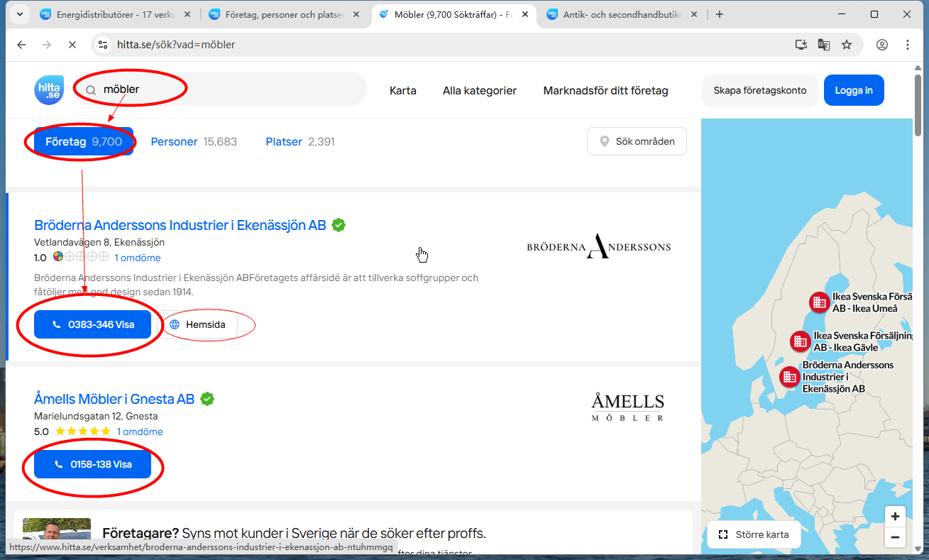Click the Ikea Gävle map marker
The width and height of the screenshot is (929, 560).
tap(801, 341)
